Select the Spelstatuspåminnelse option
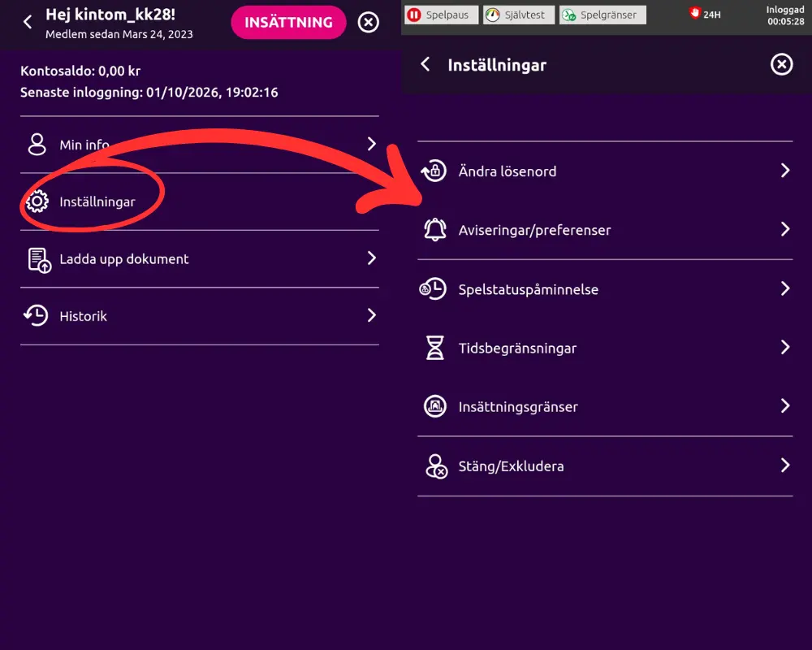Screen dimensions: 812x650 (605, 288)
